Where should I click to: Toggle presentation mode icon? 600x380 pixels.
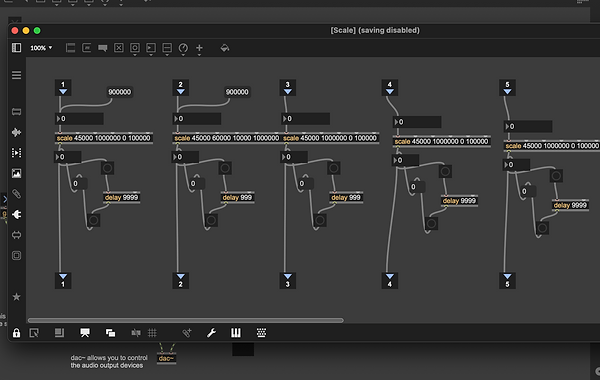point(85,333)
